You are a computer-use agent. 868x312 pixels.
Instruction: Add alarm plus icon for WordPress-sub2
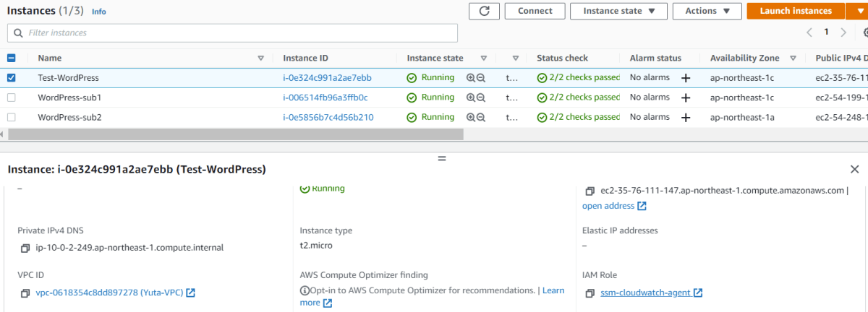point(686,117)
